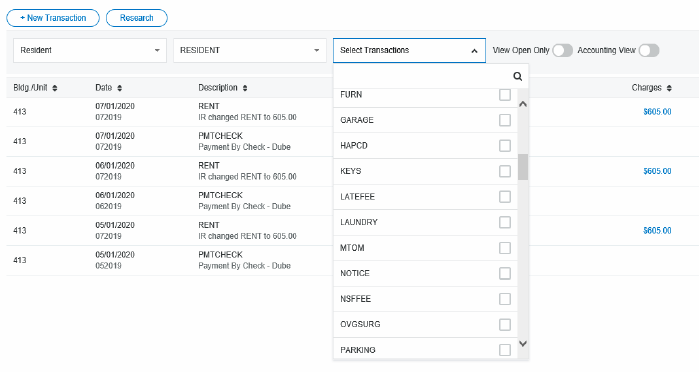Select the LAUNDRY list item
The width and height of the screenshot is (699, 372).
tap(425, 222)
